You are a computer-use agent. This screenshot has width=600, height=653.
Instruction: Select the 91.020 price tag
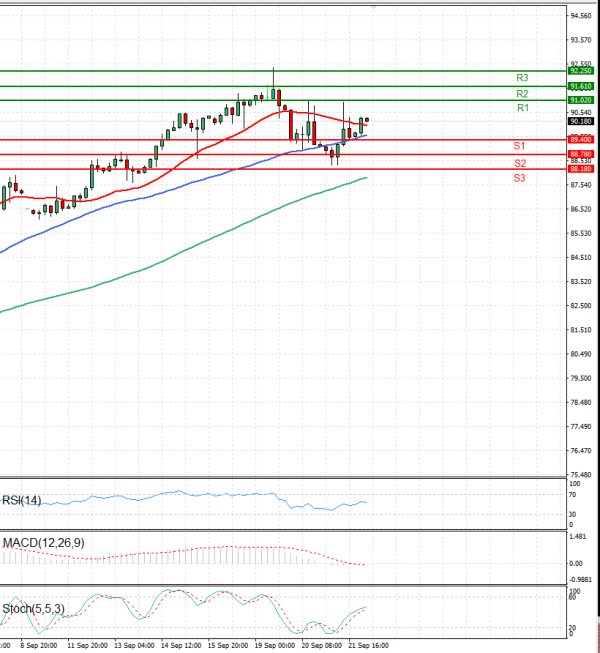click(580, 100)
